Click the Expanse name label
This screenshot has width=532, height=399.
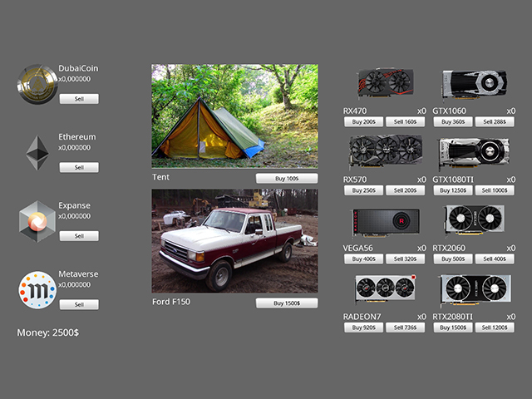tap(74, 205)
